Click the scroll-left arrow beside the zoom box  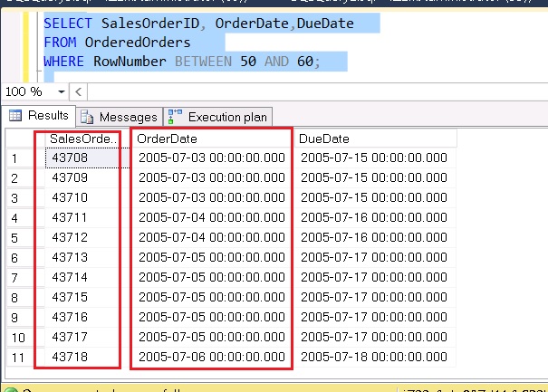coord(78,92)
